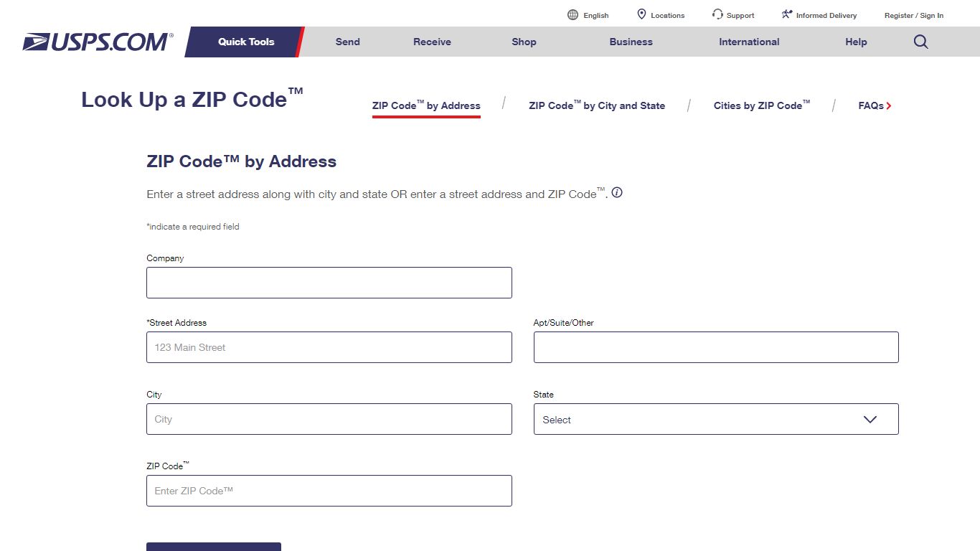Image resolution: width=980 pixels, height=551 pixels.
Task: Open the International menu
Action: pos(749,42)
